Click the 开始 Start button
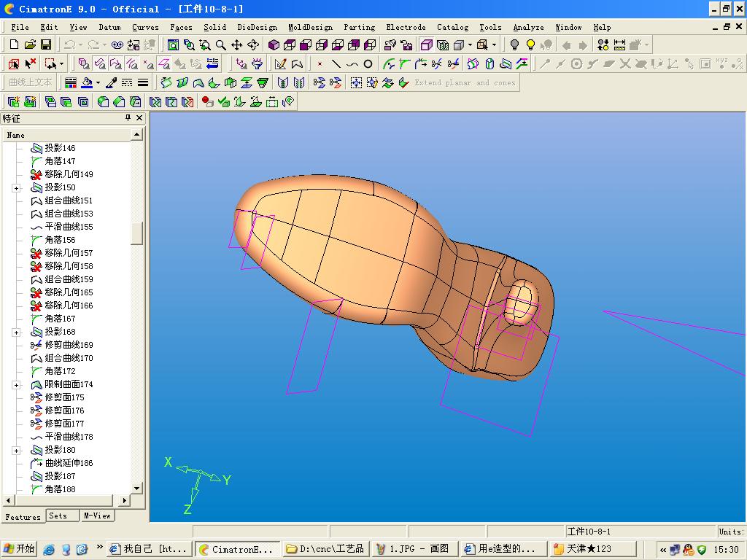747x560 pixels. [x=19, y=549]
